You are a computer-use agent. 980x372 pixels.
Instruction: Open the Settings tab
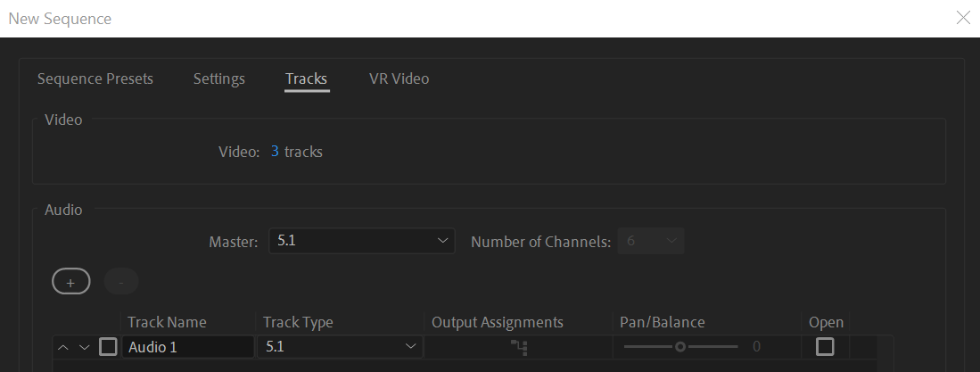click(x=218, y=79)
